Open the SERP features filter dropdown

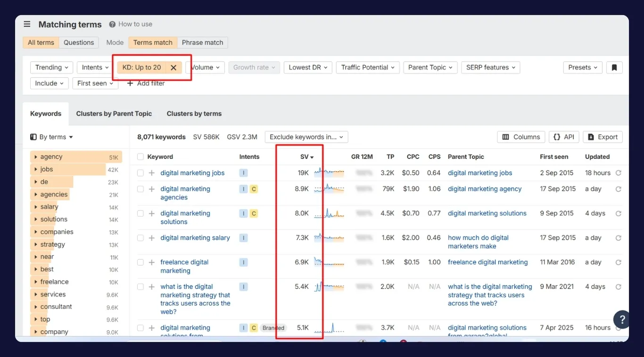491,67
